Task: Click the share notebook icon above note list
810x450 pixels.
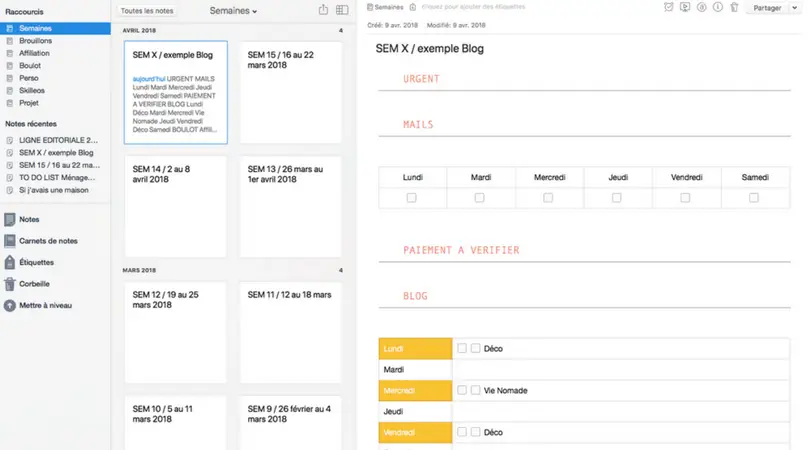Action: coord(323,10)
